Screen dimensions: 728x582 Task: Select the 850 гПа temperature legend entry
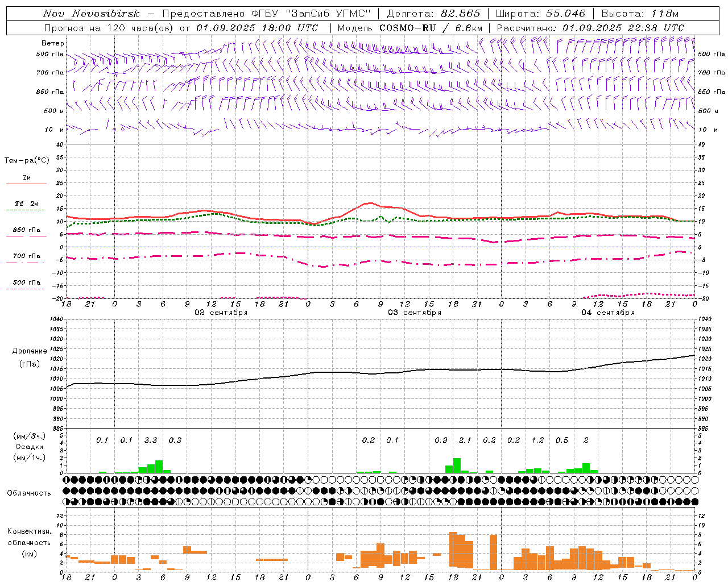click(x=26, y=230)
